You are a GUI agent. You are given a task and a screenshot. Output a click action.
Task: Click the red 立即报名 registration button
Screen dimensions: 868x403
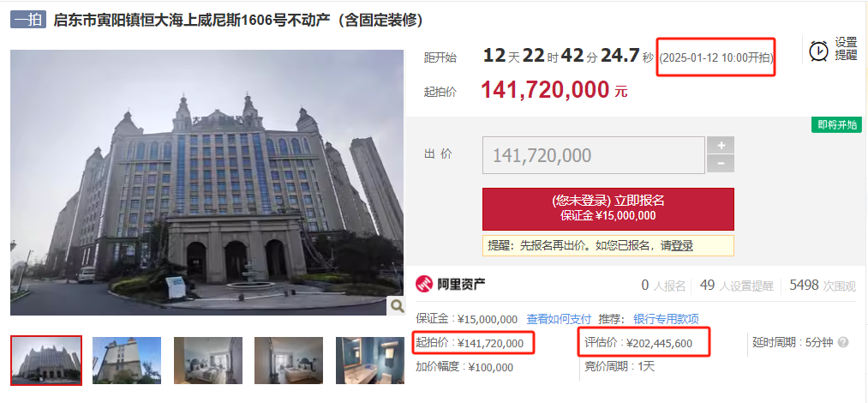click(x=608, y=208)
